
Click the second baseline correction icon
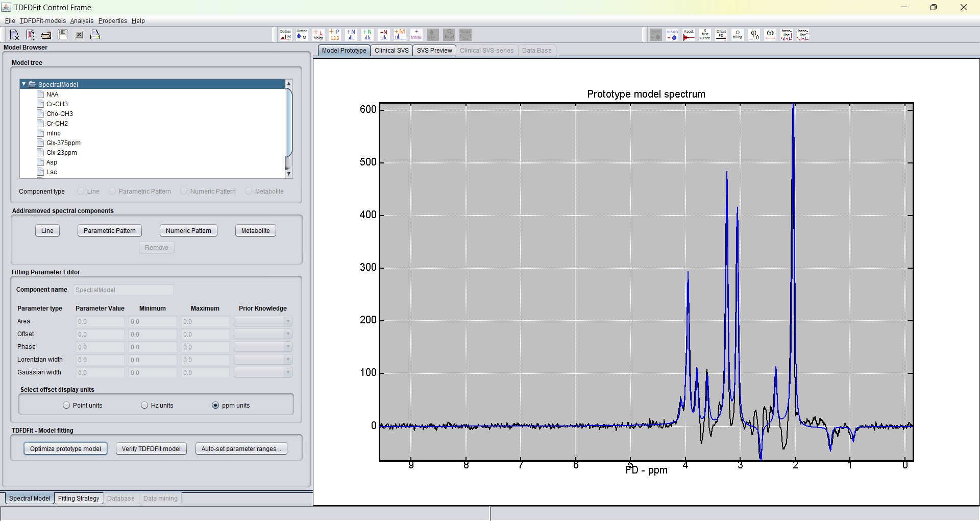tap(803, 35)
